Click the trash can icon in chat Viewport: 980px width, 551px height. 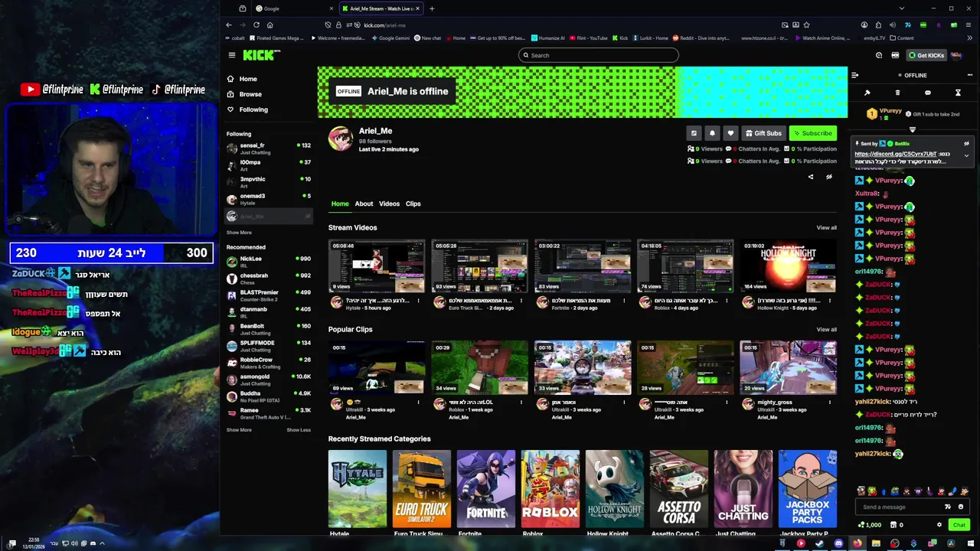[897, 93]
